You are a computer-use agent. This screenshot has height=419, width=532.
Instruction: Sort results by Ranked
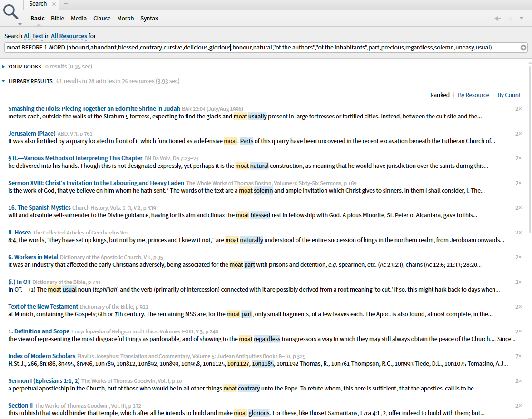[440, 95]
